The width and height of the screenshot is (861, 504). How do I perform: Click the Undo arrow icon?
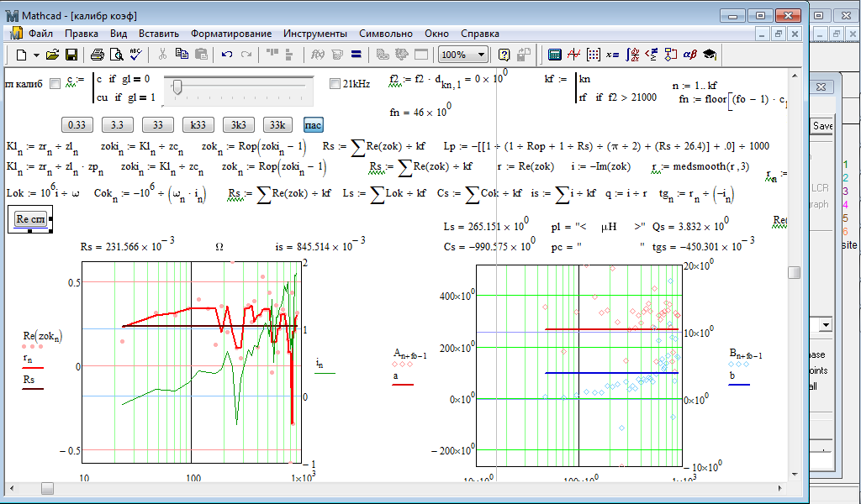point(226,55)
